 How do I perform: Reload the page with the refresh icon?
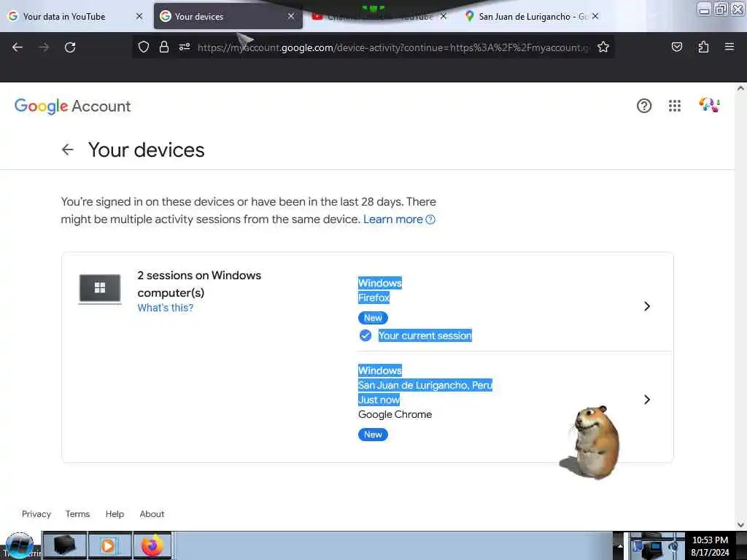[x=70, y=47]
